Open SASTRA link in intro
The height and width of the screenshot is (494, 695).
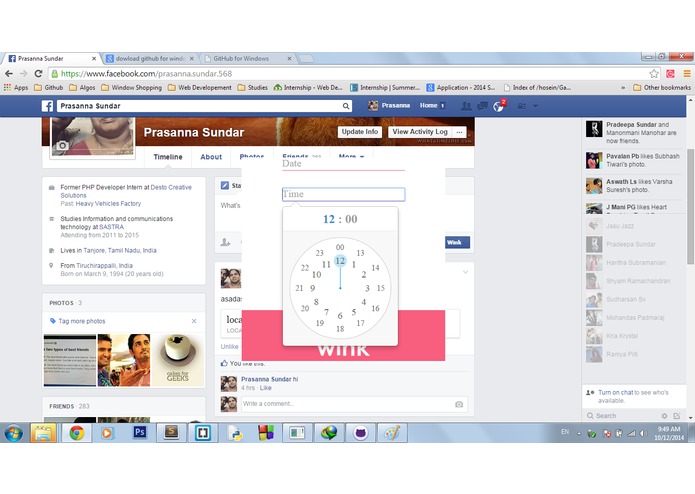(x=111, y=227)
